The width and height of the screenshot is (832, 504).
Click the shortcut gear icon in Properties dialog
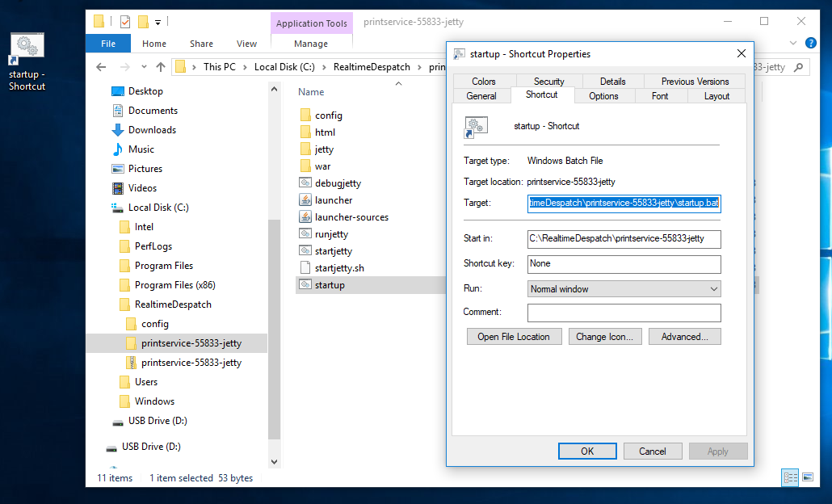(x=477, y=126)
